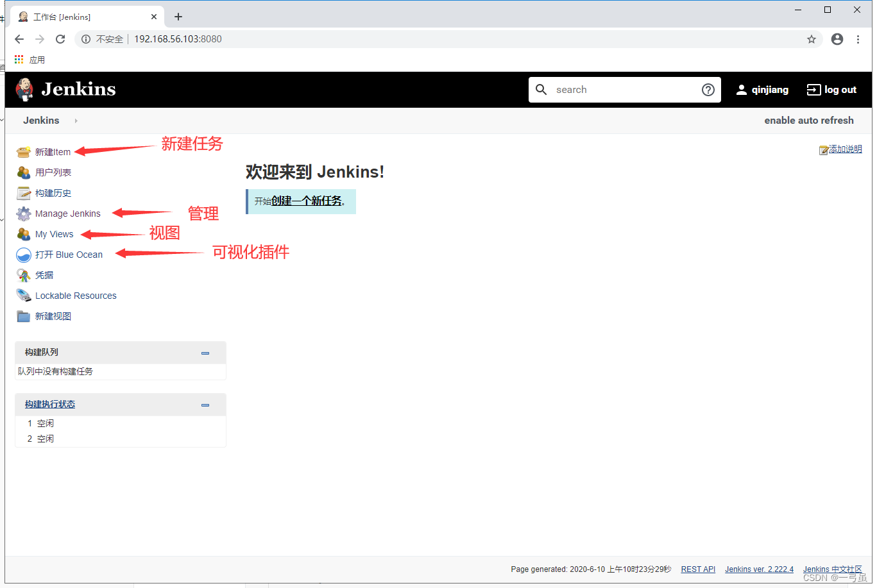Collapse the 构建队列 panel
Screen dimensions: 877x588
point(205,353)
